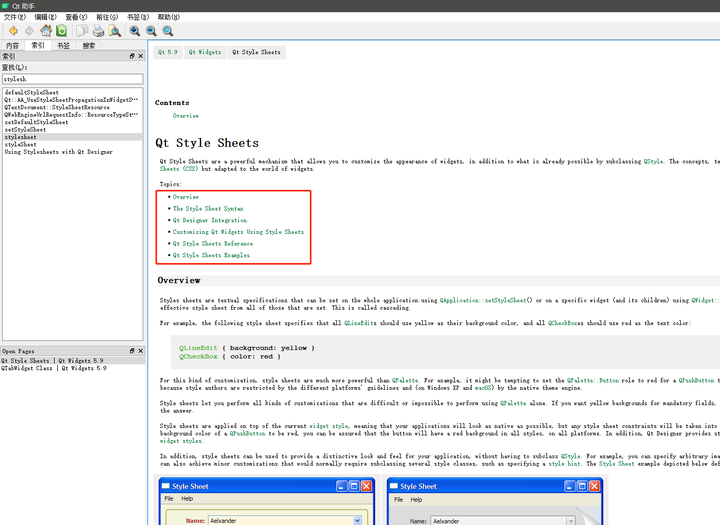This screenshot has width=720, height=525.
Task: Select the highlighted lowercase 'stylesheet' index entry
Action: pyautogui.click(x=73, y=137)
